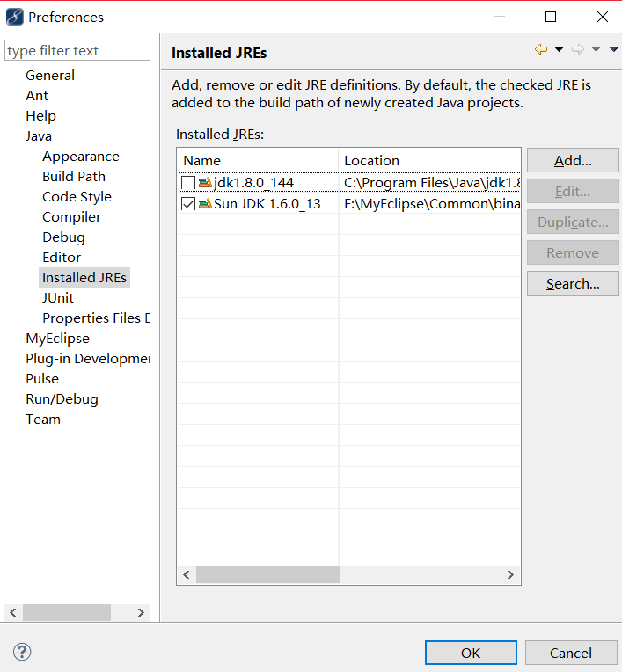This screenshot has height=672, width=622.
Task: Open Properties Files Editor tree item
Action: (97, 318)
